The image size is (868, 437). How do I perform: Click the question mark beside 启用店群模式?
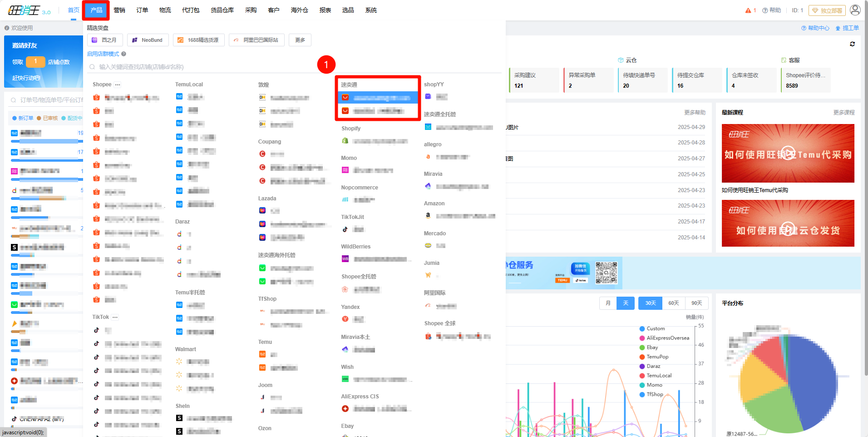(x=123, y=54)
